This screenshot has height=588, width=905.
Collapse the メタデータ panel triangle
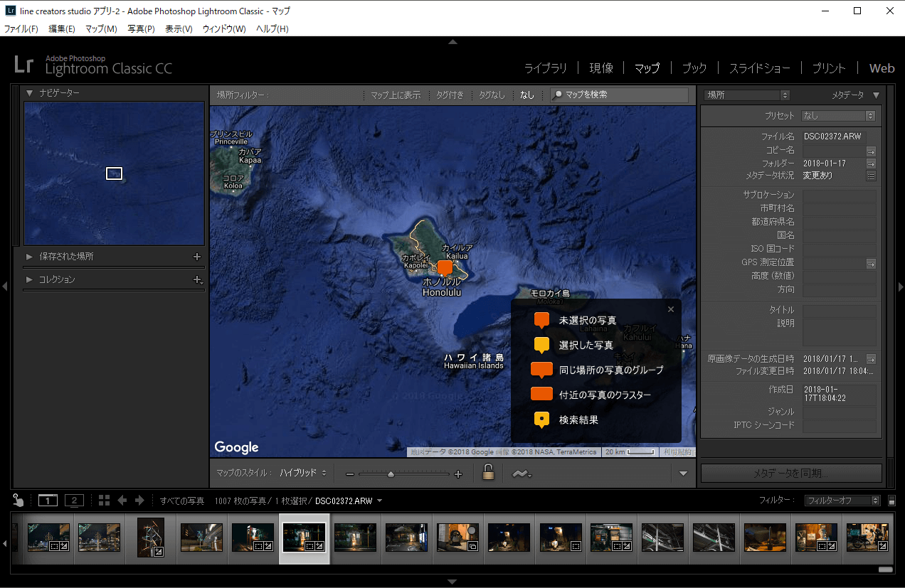[876, 95]
